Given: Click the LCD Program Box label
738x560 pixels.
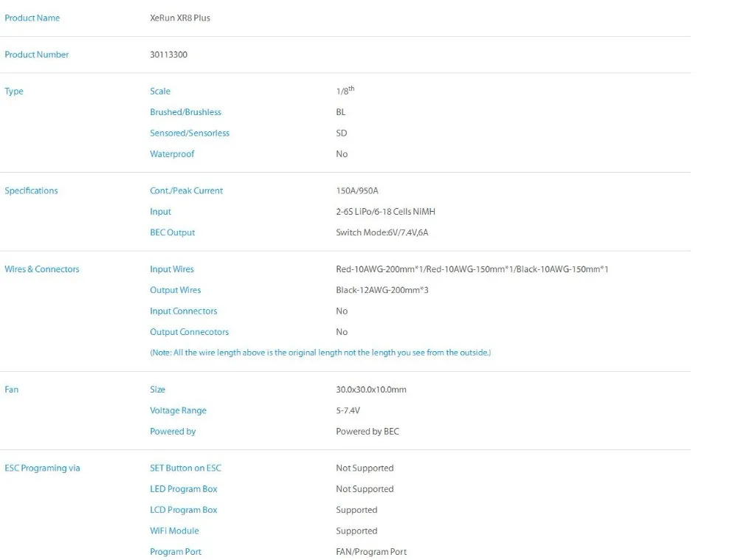Looking at the screenshot, I should (x=184, y=510).
